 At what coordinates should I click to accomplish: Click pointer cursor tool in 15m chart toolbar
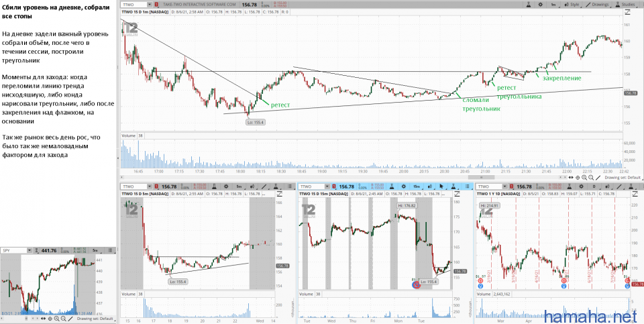click(x=441, y=187)
